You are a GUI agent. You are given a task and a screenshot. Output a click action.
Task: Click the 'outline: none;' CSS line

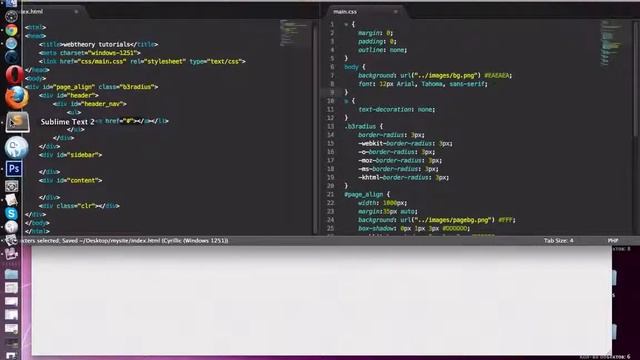pos(382,50)
